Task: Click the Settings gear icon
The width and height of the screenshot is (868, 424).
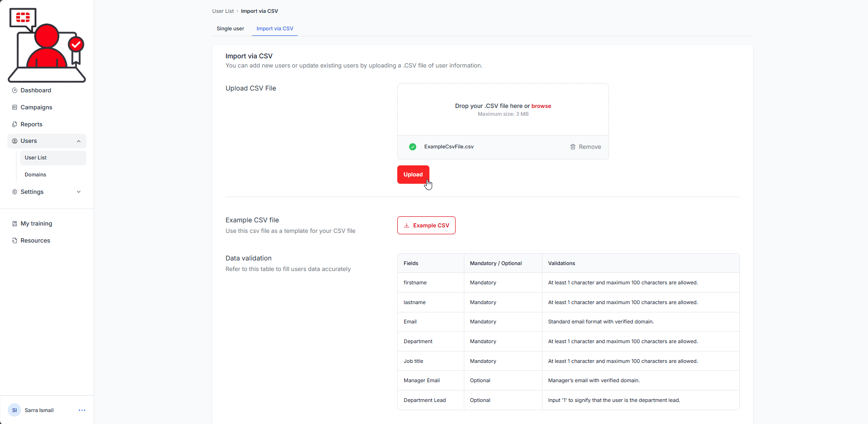Action: (x=15, y=192)
